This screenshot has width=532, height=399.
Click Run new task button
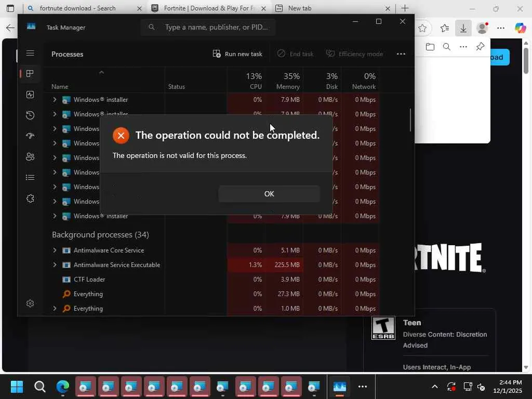point(237,54)
